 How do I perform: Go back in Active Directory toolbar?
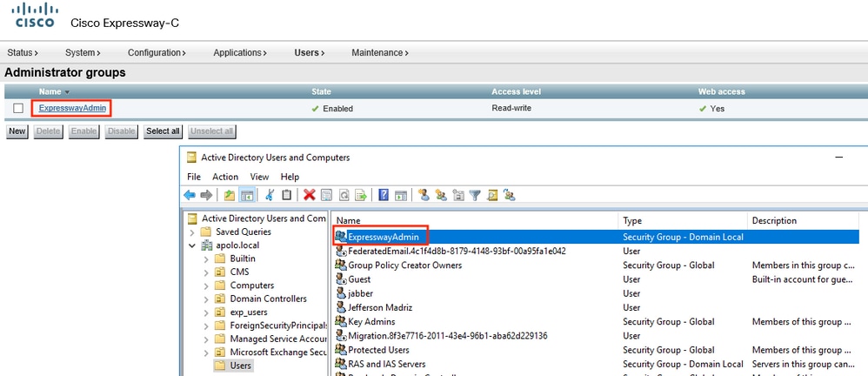[x=190, y=195]
